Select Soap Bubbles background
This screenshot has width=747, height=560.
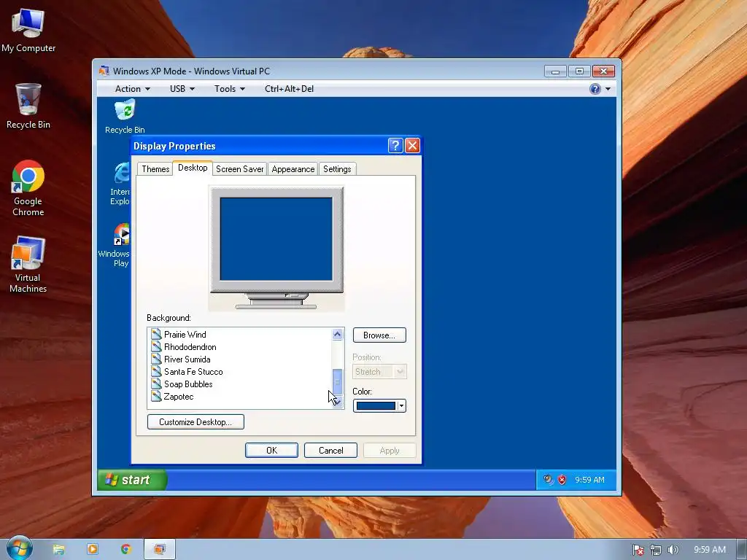coord(182,384)
